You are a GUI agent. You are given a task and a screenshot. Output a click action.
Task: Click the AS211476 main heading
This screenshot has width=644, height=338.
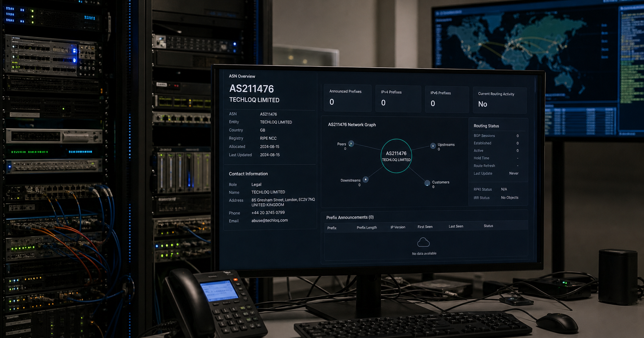pyautogui.click(x=252, y=88)
